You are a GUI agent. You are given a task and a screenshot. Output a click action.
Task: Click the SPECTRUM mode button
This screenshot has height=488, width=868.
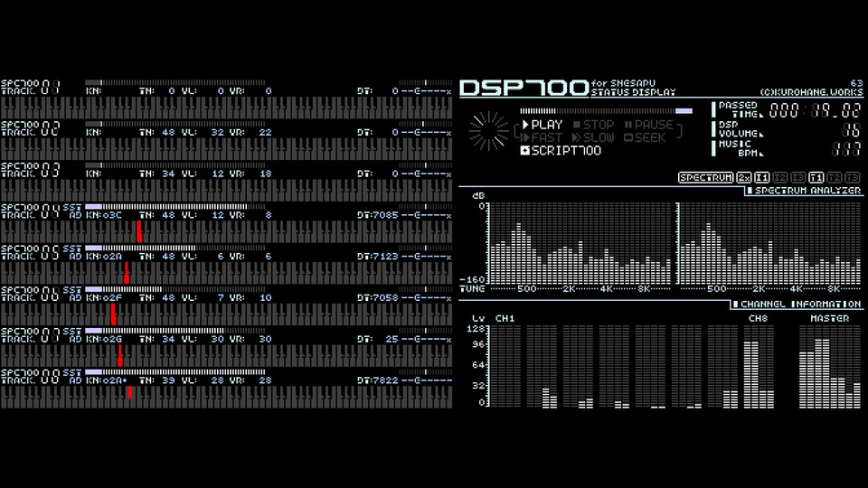706,178
